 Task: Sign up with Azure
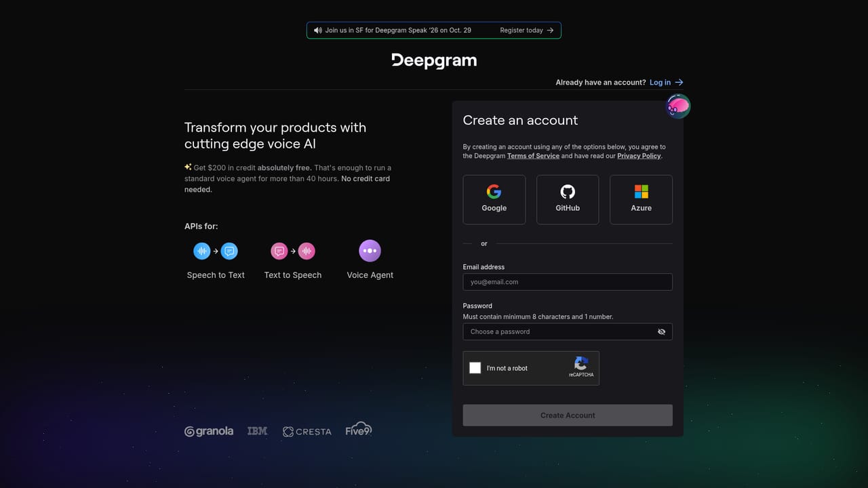click(641, 200)
